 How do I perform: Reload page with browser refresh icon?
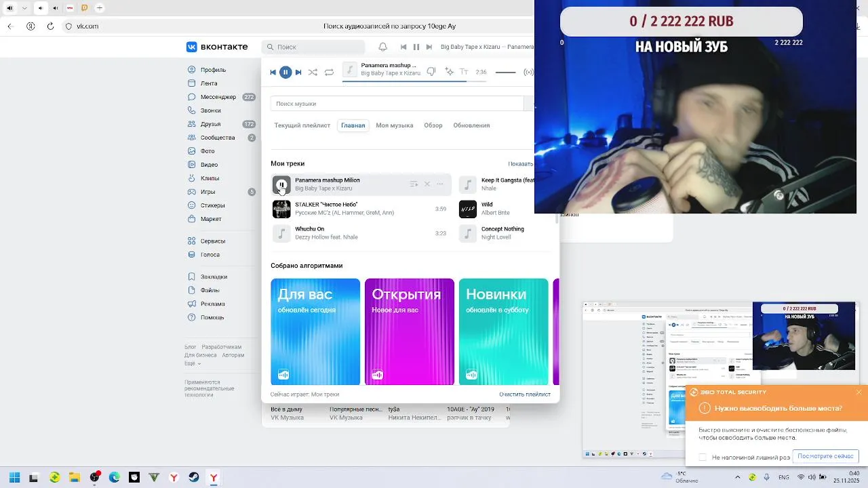[49, 26]
